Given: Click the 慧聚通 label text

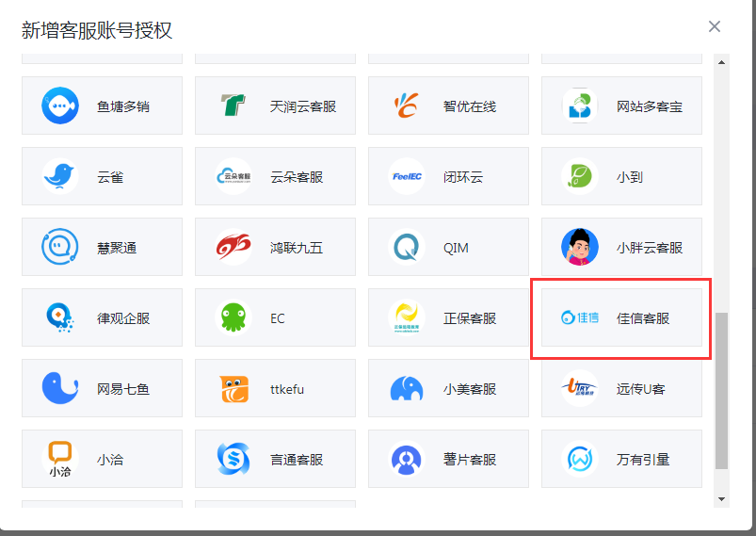Looking at the screenshot, I should 117,248.
